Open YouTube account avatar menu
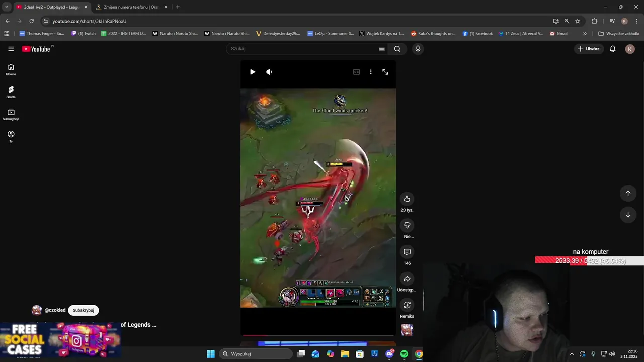The height and width of the screenshot is (362, 644). [630, 49]
